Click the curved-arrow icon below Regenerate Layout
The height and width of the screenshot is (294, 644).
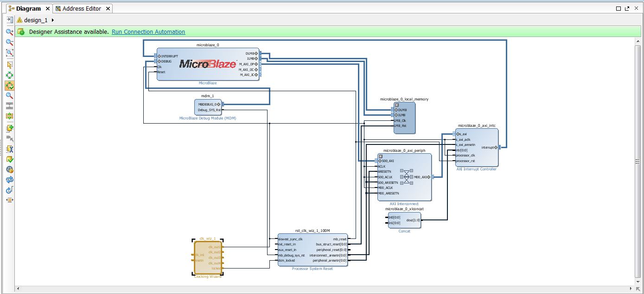(x=9, y=190)
